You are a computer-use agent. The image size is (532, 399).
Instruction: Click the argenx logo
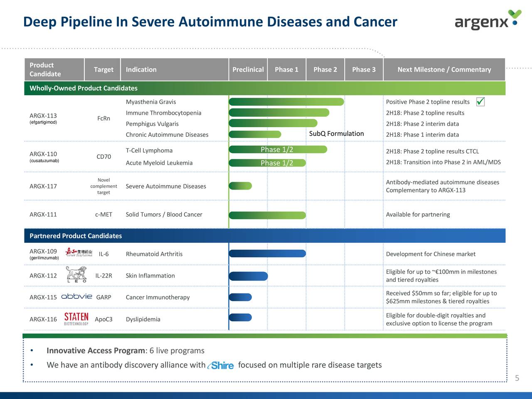click(488, 20)
